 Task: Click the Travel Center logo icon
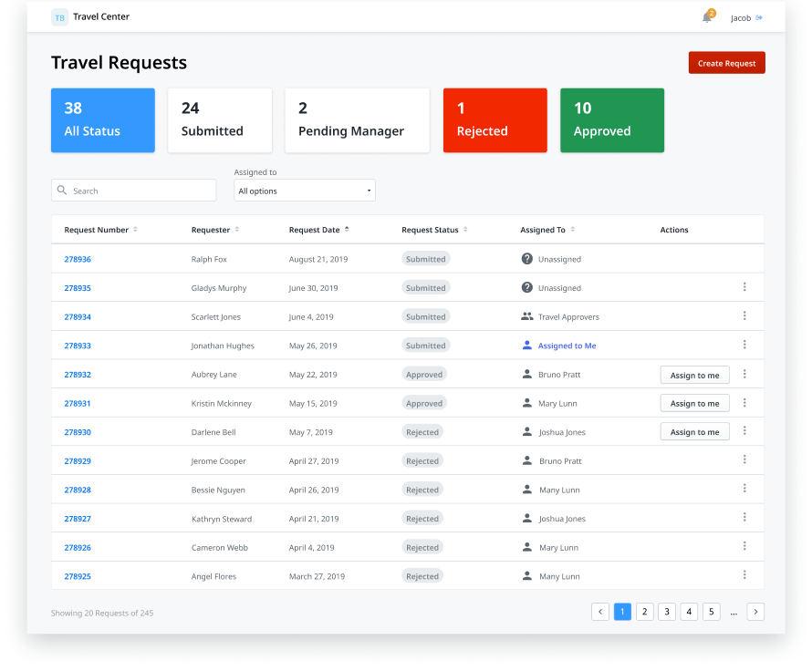(x=59, y=16)
